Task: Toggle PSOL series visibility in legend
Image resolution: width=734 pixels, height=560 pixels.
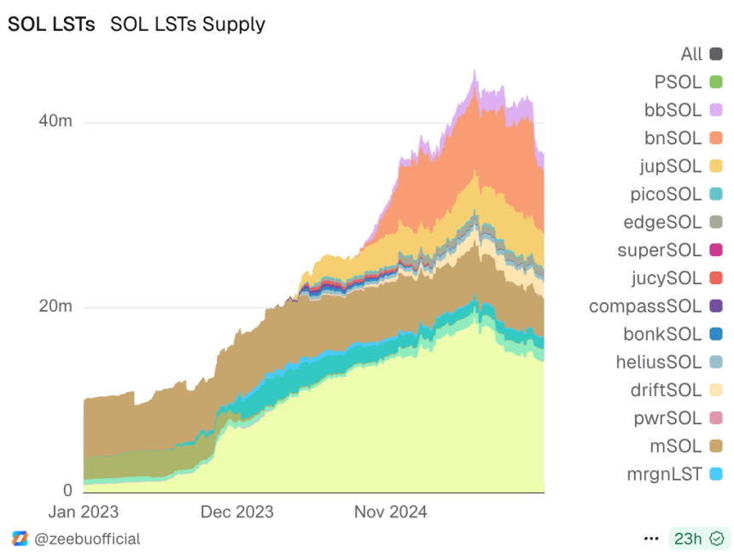Action: coord(716,83)
